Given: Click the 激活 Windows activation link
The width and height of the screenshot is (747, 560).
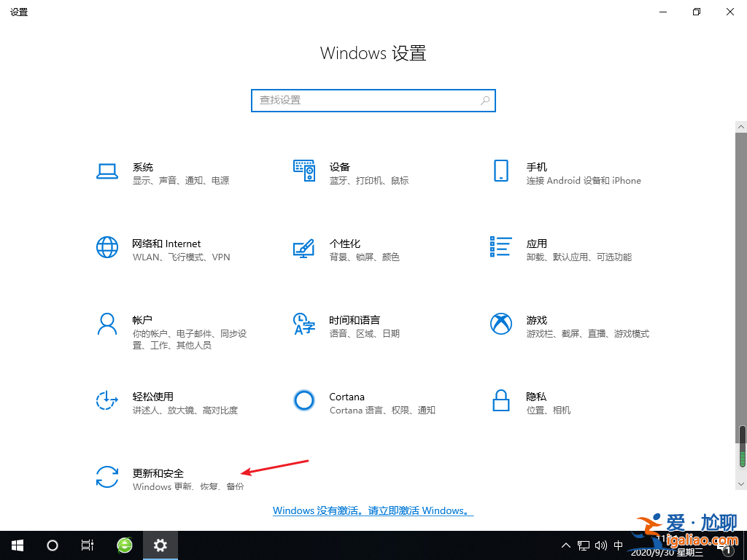Looking at the screenshot, I should point(373,510).
